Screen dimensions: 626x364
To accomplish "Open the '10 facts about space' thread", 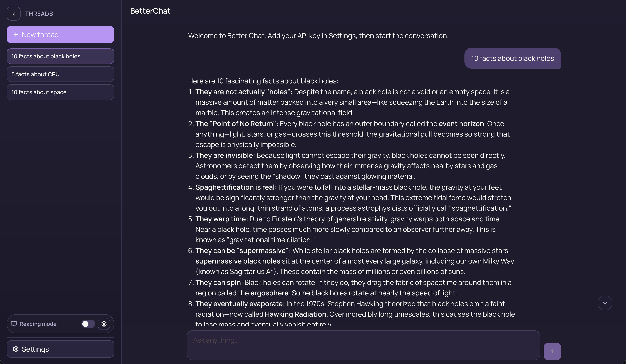I will click(x=60, y=92).
